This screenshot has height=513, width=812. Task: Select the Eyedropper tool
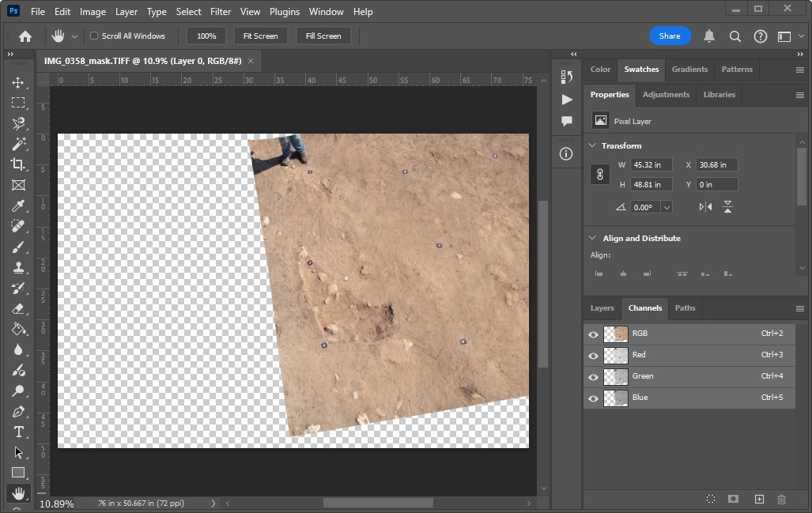18,206
